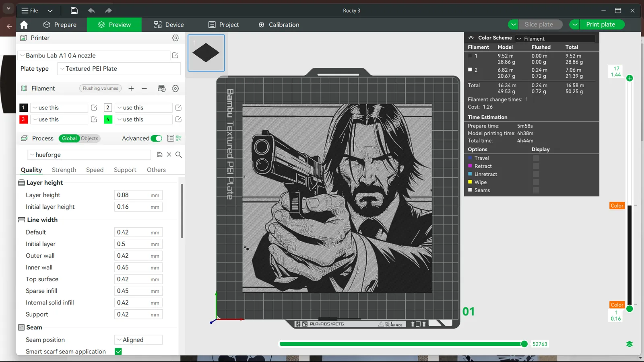Click the horizontal move slider handle

pyautogui.click(x=524, y=344)
